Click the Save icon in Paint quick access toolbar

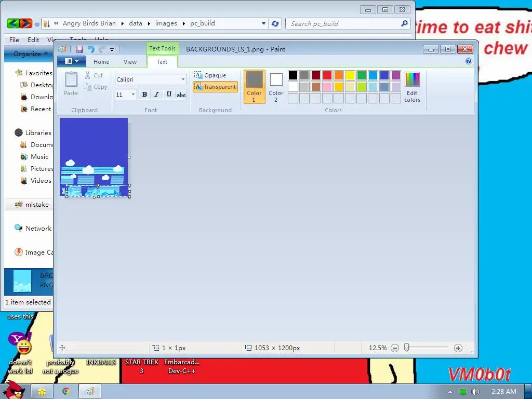[79, 49]
